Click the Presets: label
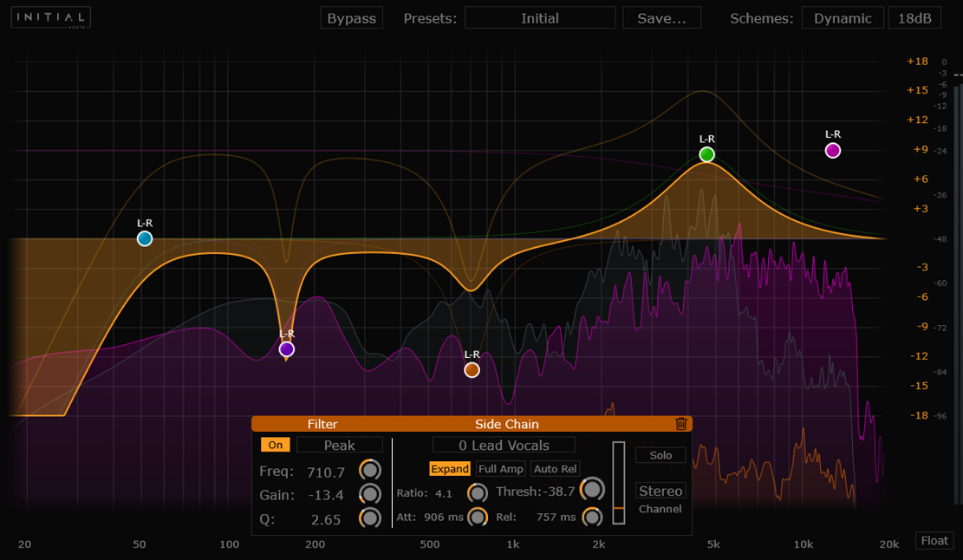The image size is (963, 560). (430, 18)
